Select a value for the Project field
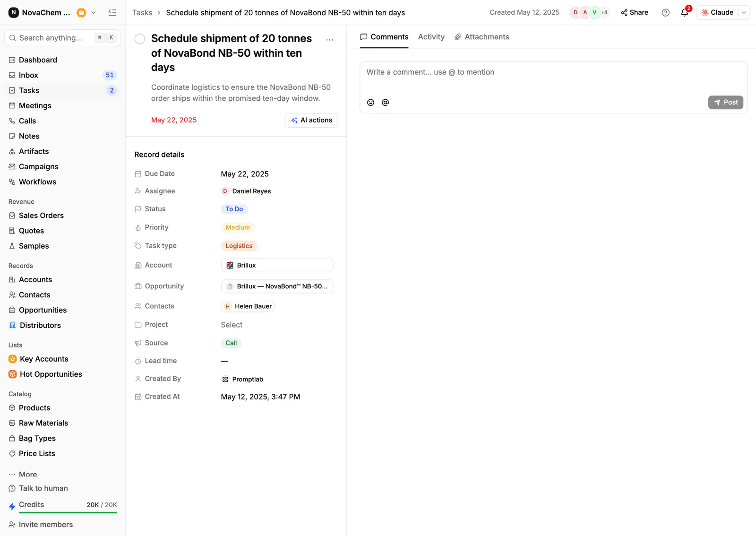 (x=232, y=325)
